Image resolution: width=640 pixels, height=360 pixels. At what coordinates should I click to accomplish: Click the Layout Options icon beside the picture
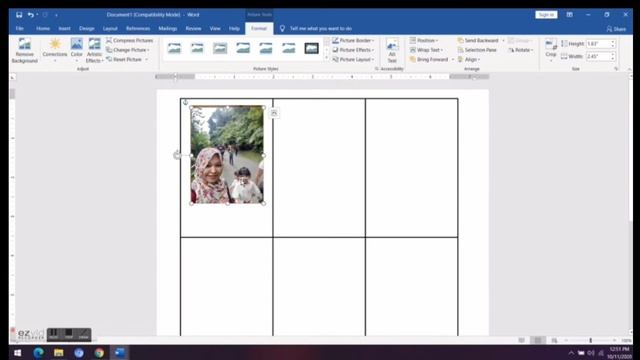click(274, 113)
